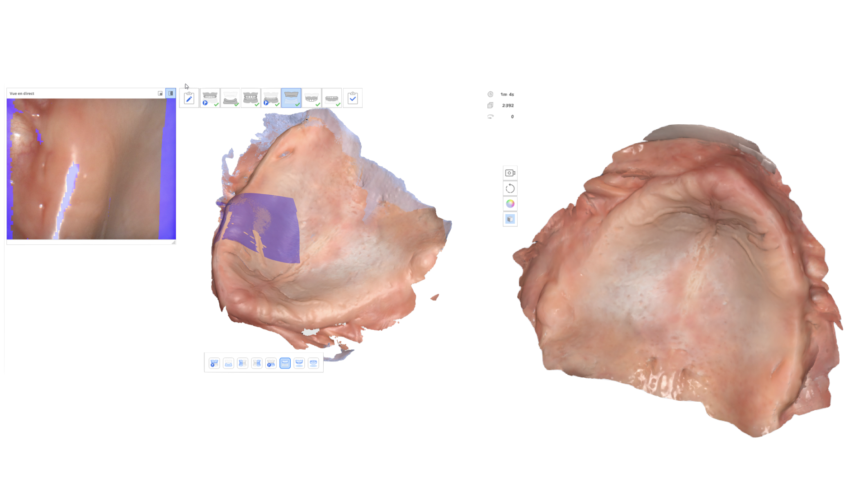Click the stacked images count icon
Viewport: 868px width, 488px height.
pyautogui.click(x=490, y=105)
